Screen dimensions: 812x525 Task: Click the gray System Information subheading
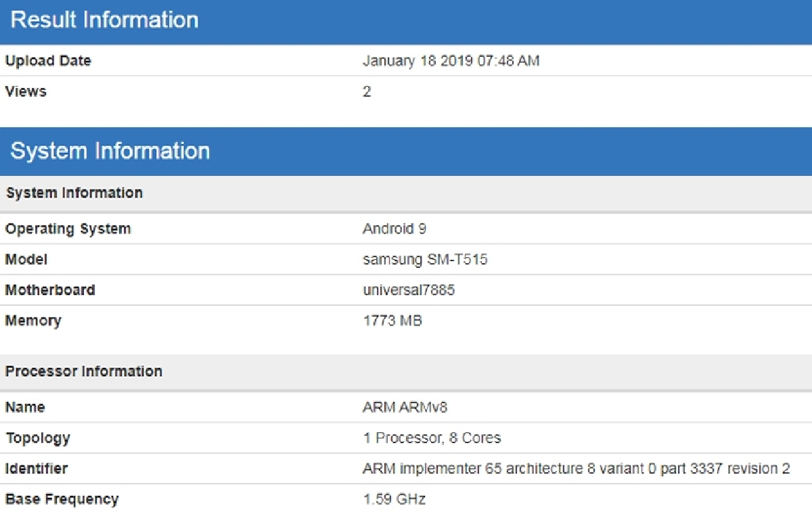[x=74, y=193]
